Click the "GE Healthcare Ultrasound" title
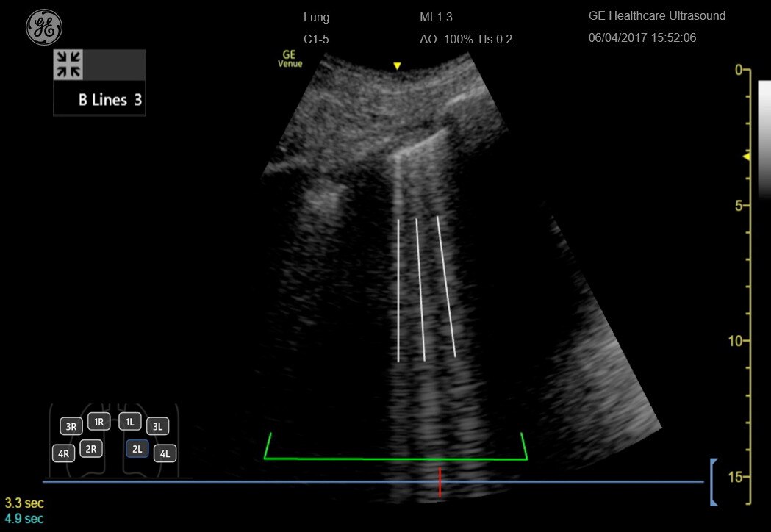 [657, 15]
